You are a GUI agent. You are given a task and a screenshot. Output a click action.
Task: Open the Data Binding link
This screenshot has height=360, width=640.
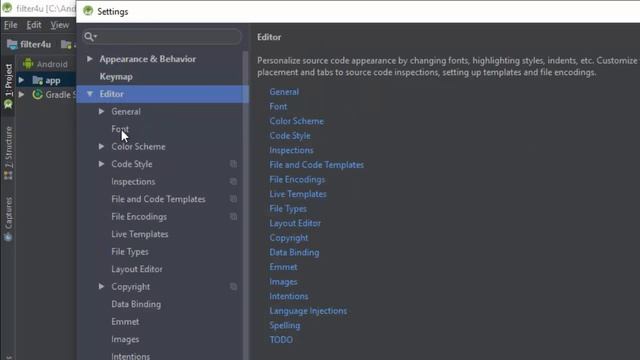pyautogui.click(x=294, y=253)
